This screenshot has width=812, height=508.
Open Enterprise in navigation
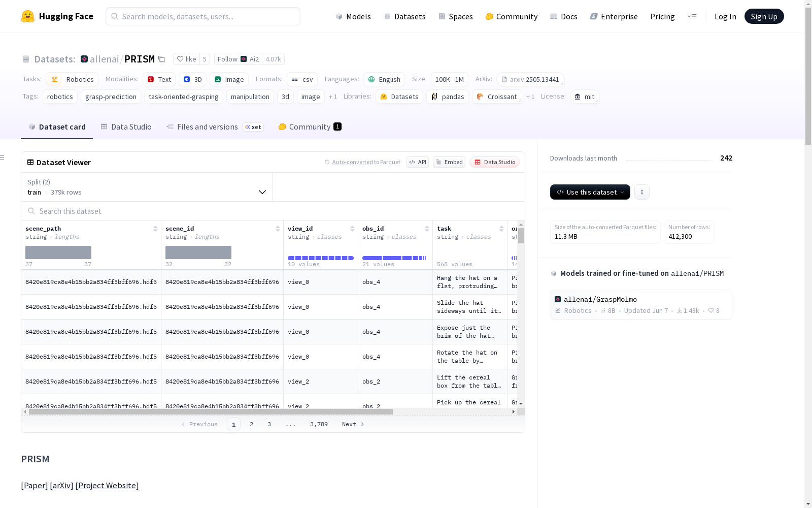(614, 16)
